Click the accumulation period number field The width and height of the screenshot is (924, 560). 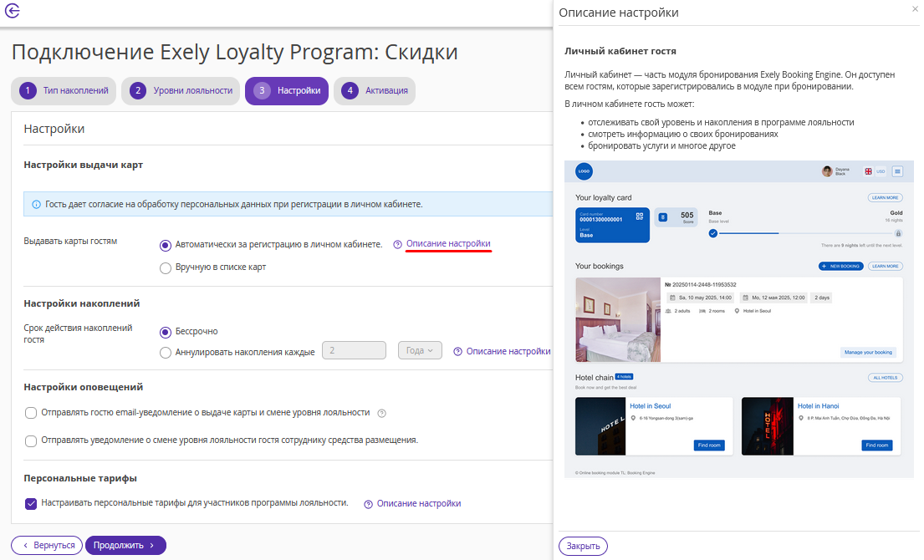[355, 350]
